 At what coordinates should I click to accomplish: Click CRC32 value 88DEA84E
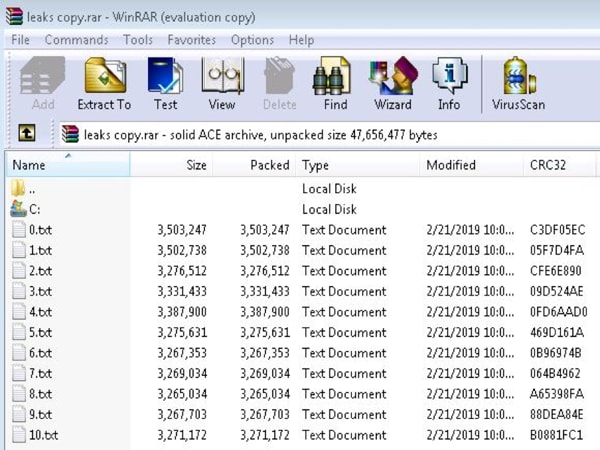[557, 414]
